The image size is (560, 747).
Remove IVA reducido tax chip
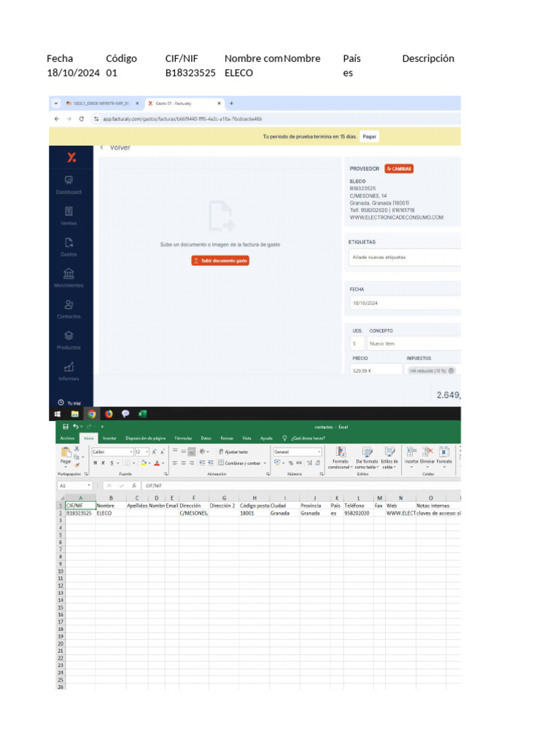click(x=451, y=371)
